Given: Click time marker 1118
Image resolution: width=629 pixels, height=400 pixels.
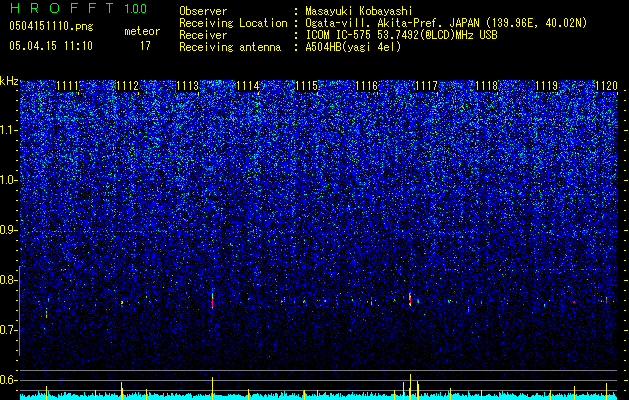Looking at the screenshot, I should pyautogui.click(x=487, y=86).
